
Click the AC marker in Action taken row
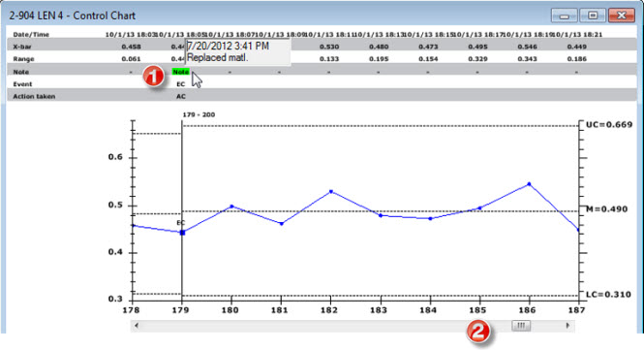(x=181, y=97)
